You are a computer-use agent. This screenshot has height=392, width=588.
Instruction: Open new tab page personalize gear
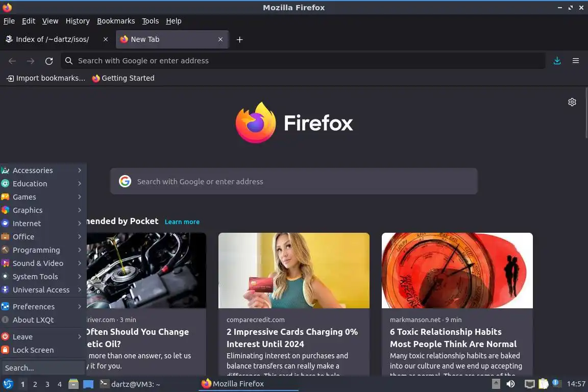572,102
